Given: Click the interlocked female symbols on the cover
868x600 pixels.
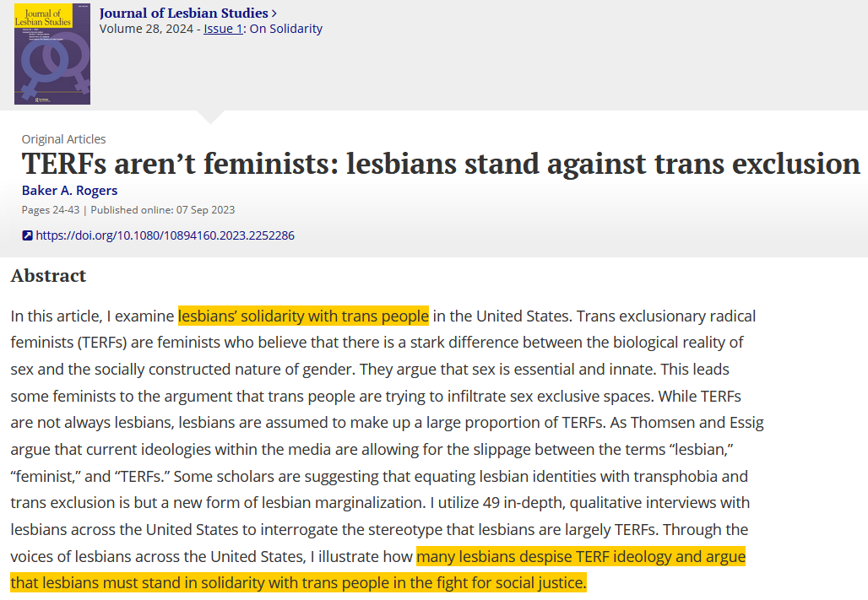Looking at the screenshot, I should (x=52, y=66).
